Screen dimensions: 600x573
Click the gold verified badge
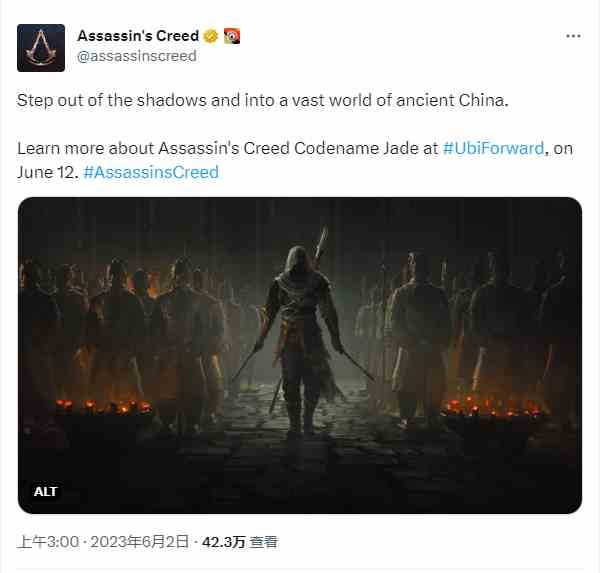tap(210, 36)
